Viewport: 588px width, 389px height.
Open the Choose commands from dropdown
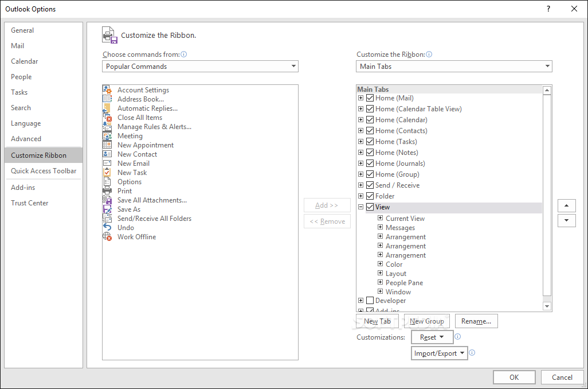[x=200, y=67]
